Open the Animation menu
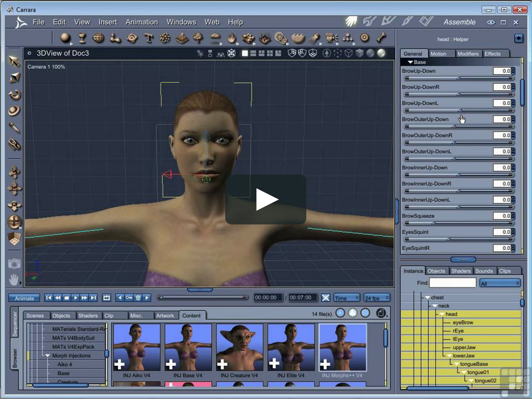Screen dimensions: 532x399 142,22
